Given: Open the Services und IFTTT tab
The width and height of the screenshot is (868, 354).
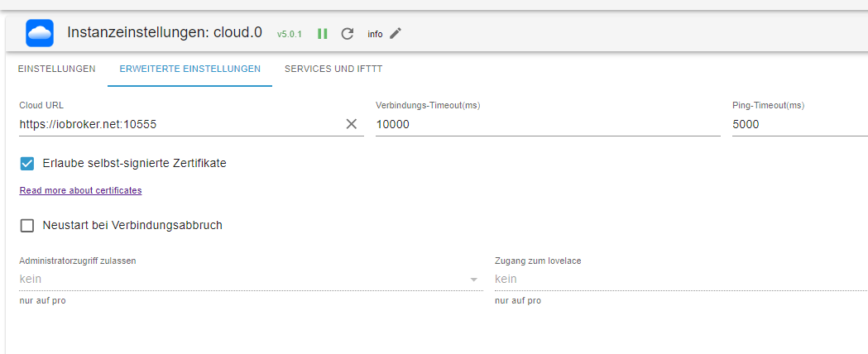Looking at the screenshot, I should 333,69.
